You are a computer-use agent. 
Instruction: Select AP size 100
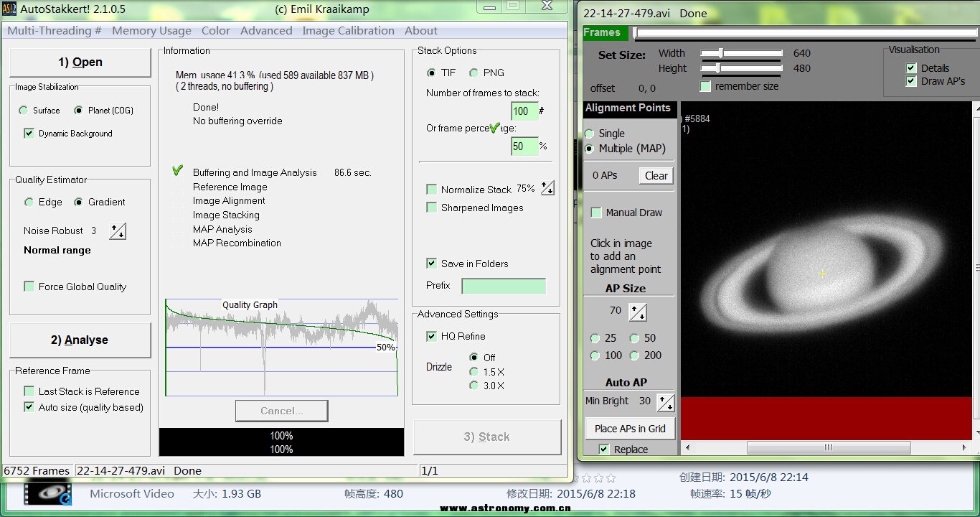pos(595,355)
